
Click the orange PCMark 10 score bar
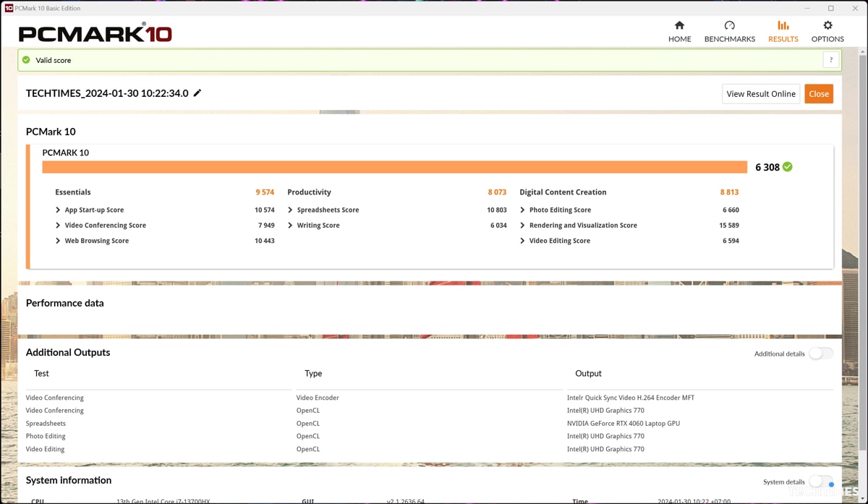click(394, 167)
